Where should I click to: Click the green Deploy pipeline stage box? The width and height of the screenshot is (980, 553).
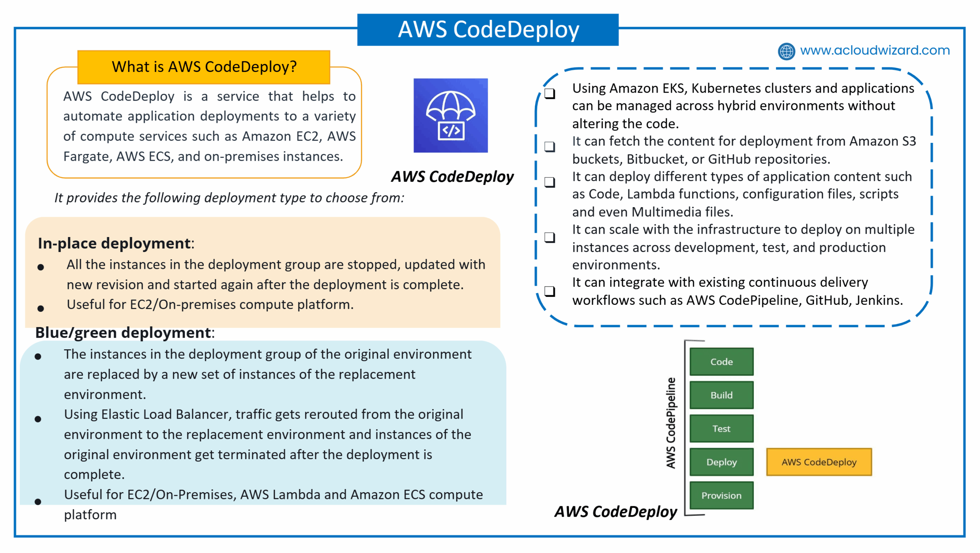(722, 462)
